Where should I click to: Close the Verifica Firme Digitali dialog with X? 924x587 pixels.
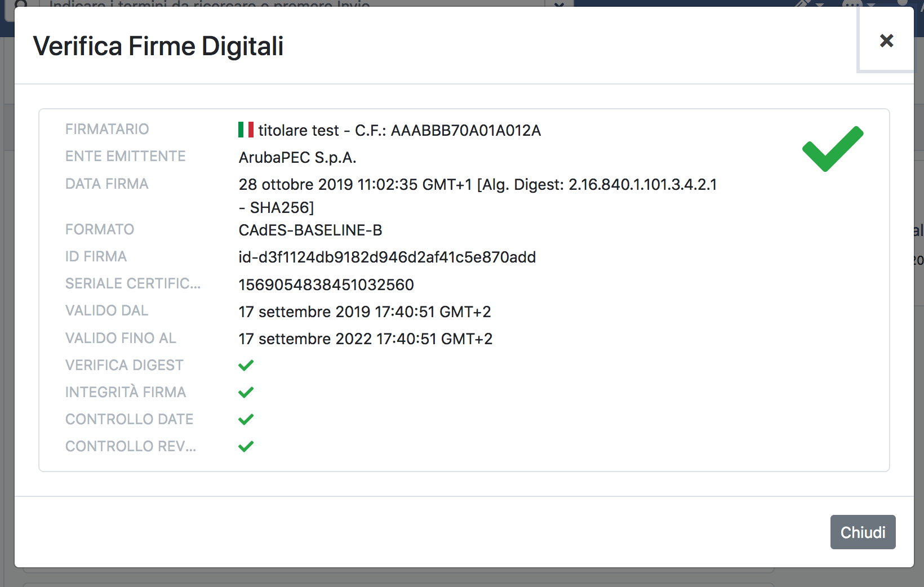886,41
